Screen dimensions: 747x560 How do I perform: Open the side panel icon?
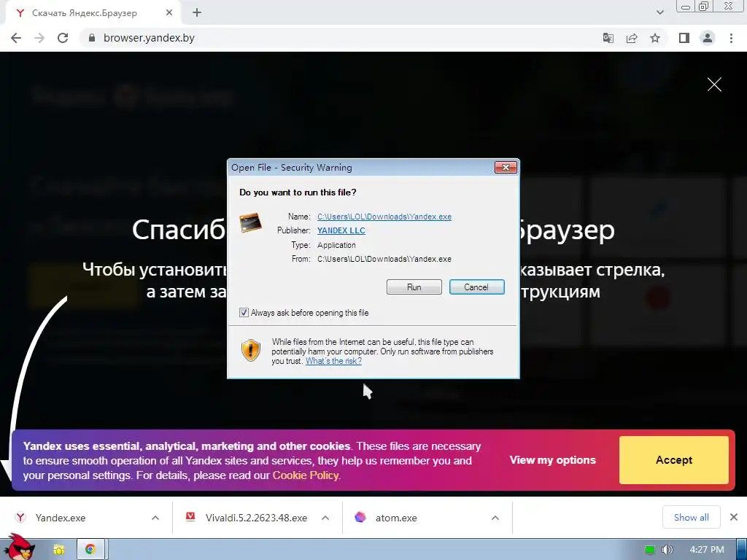(x=684, y=38)
